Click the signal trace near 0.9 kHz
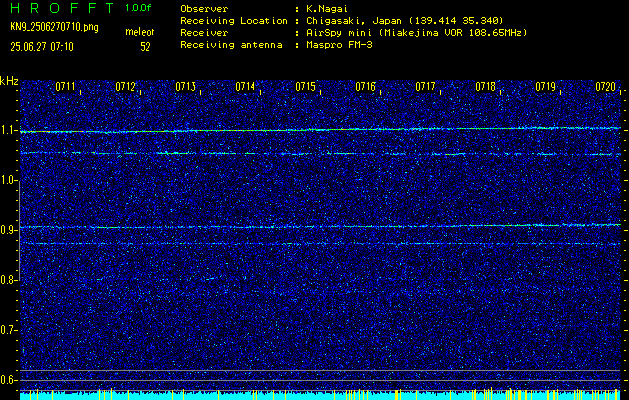629x400 pixels. tap(320, 226)
